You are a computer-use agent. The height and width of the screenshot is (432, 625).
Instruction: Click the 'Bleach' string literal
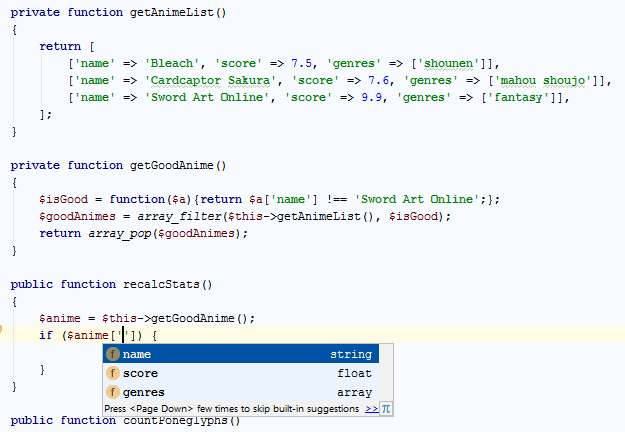tap(171, 63)
